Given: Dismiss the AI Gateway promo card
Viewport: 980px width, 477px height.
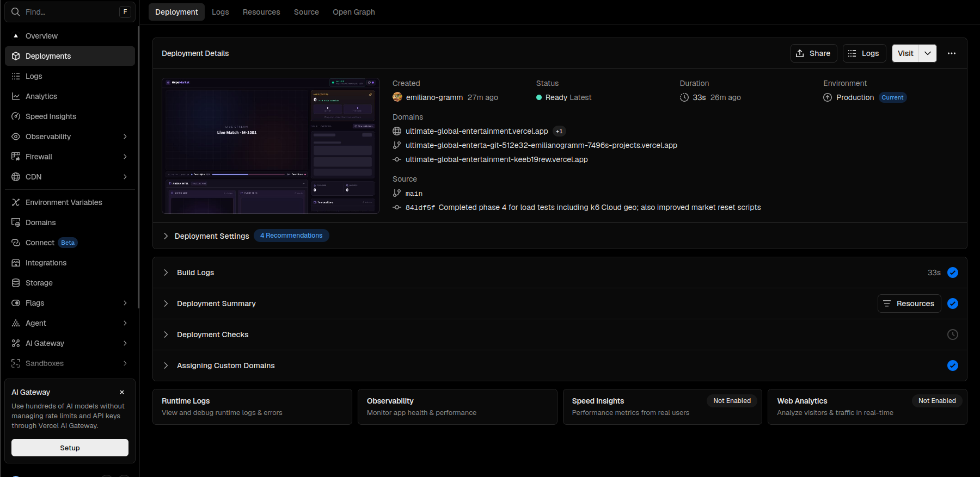Looking at the screenshot, I should coord(122,392).
